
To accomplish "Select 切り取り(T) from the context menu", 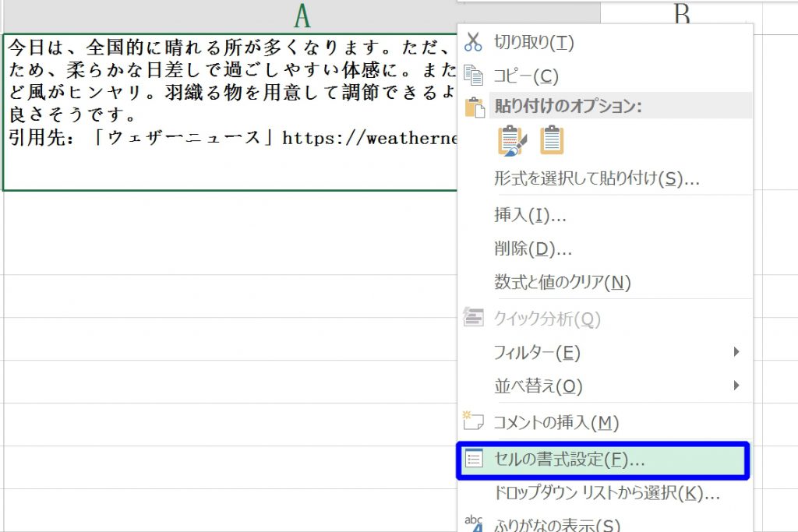I will (x=534, y=43).
